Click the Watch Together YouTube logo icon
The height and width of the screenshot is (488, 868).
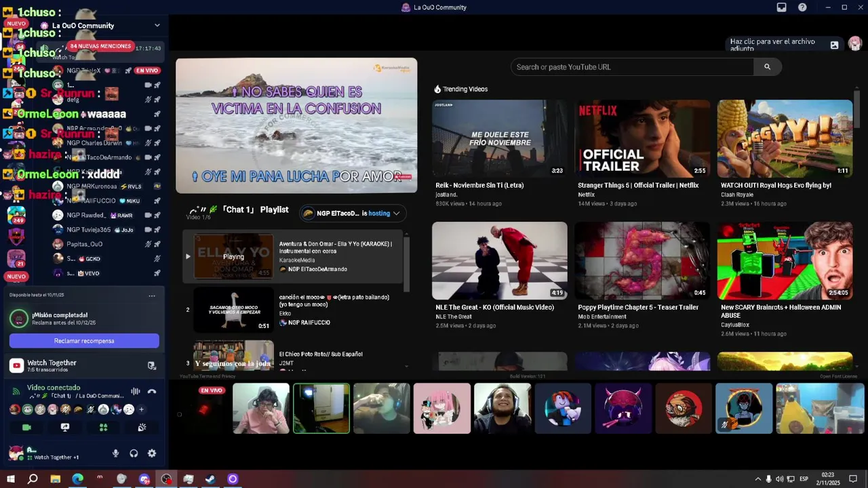(16, 366)
